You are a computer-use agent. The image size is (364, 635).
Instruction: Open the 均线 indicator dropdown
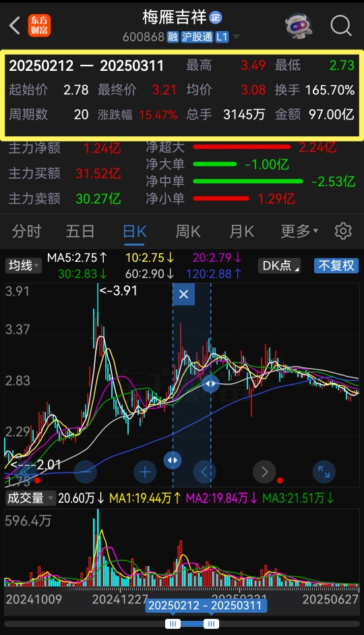(x=24, y=266)
